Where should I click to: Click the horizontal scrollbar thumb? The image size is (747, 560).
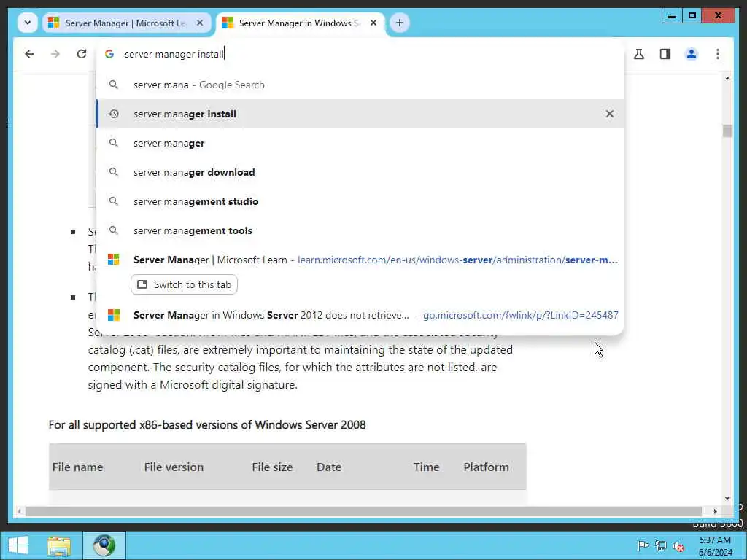click(363, 511)
